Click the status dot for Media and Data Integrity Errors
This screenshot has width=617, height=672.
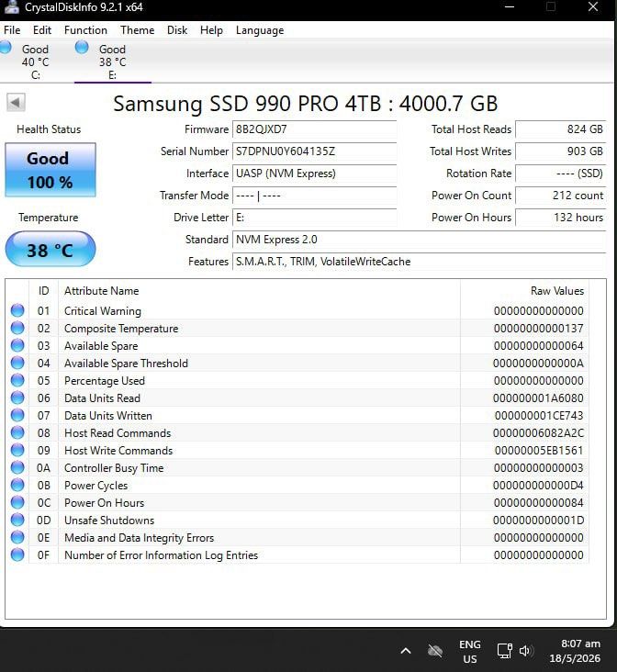[x=17, y=537]
